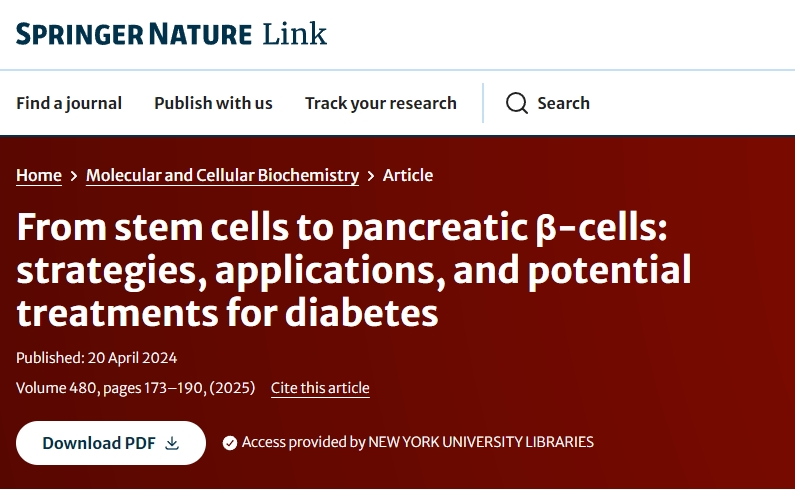Click the Article breadcrumb item

[408, 175]
